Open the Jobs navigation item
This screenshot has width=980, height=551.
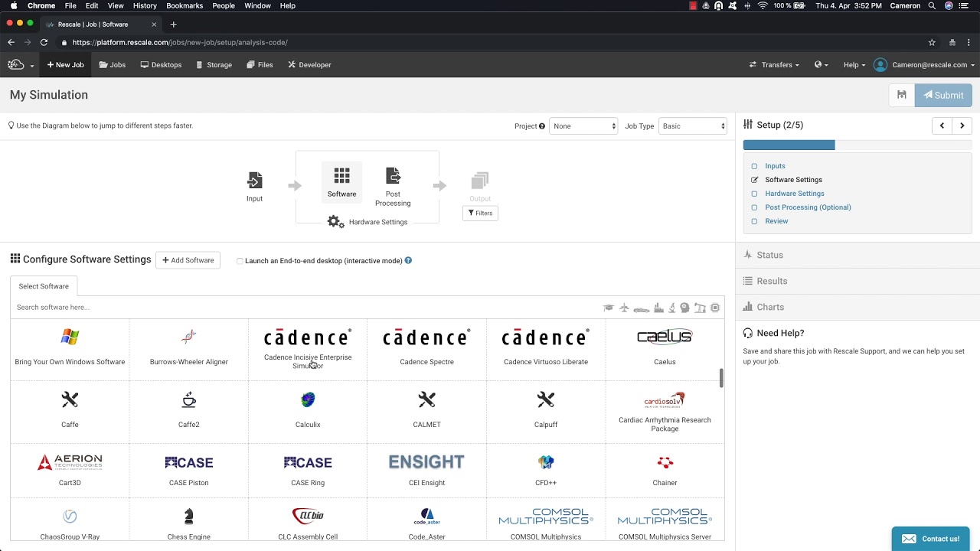pyautogui.click(x=113, y=65)
